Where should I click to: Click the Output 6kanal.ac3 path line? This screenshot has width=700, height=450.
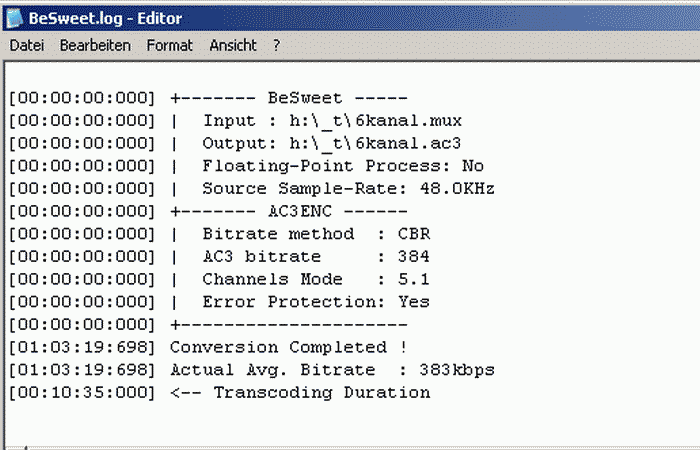point(332,144)
